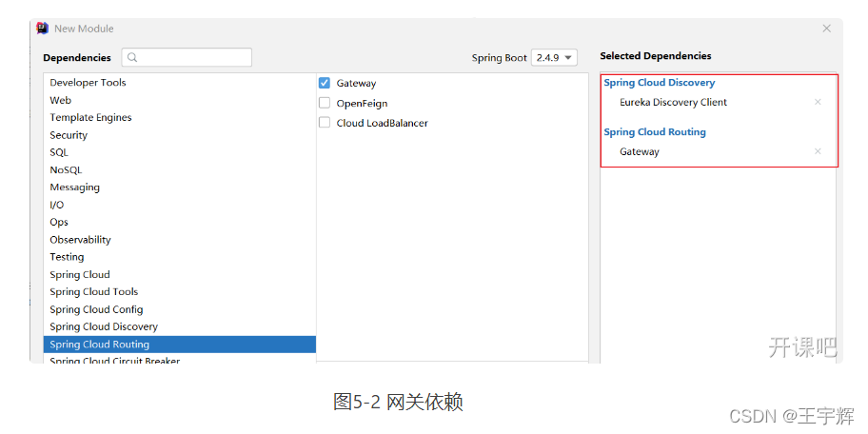The height and width of the screenshot is (434, 868).
Task: Tick the Cloud LoadBalancer checkbox
Action: pyautogui.click(x=325, y=123)
